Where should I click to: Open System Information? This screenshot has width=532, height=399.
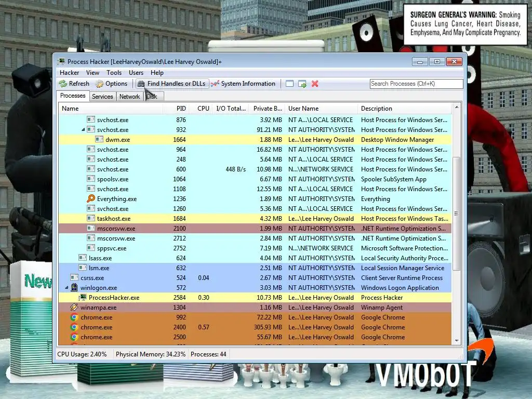pyautogui.click(x=243, y=84)
